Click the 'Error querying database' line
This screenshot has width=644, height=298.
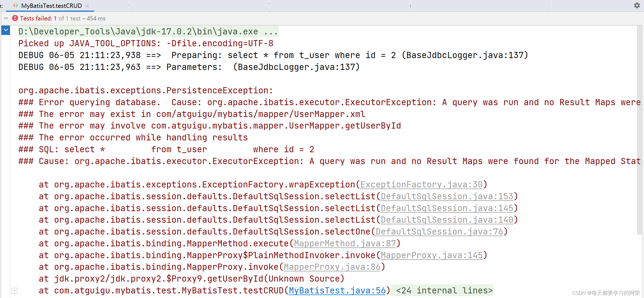pyautogui.click(x=329, y=102)
